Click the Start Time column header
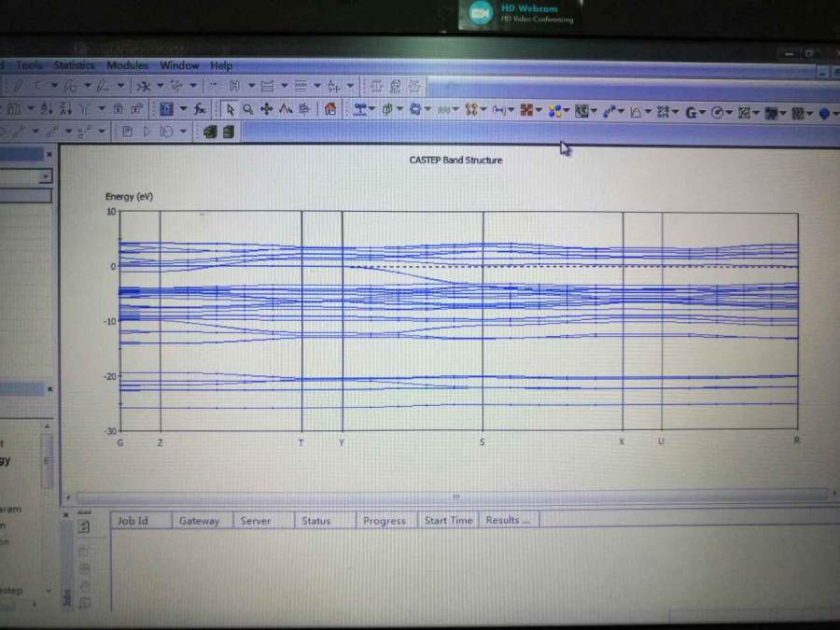The image size is (840, 630). pyautogui.click(x=448, y=520)
